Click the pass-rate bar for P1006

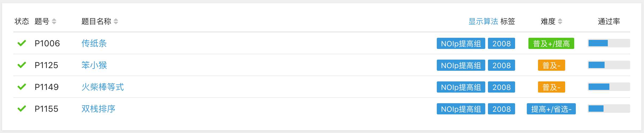pos(609,43)
